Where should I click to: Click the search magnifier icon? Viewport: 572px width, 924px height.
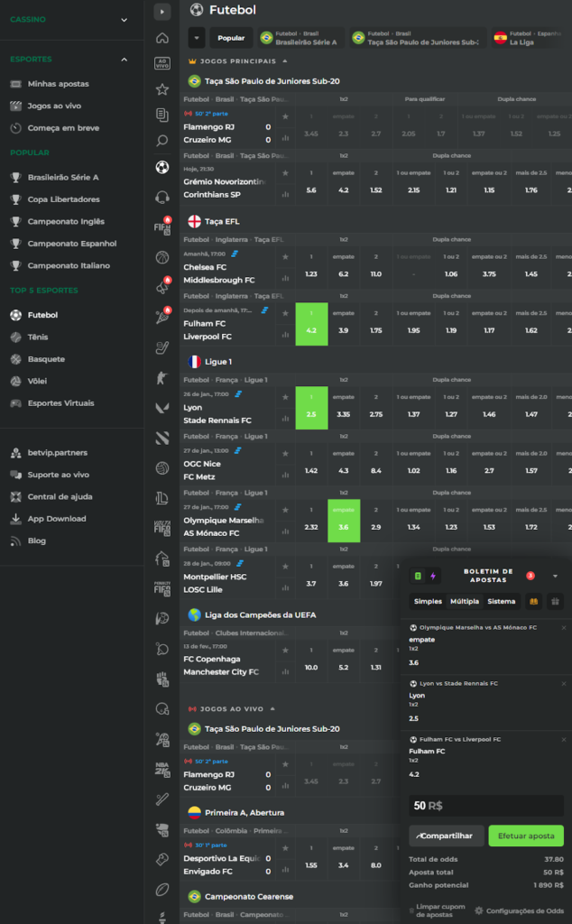[x=162, y=140]
